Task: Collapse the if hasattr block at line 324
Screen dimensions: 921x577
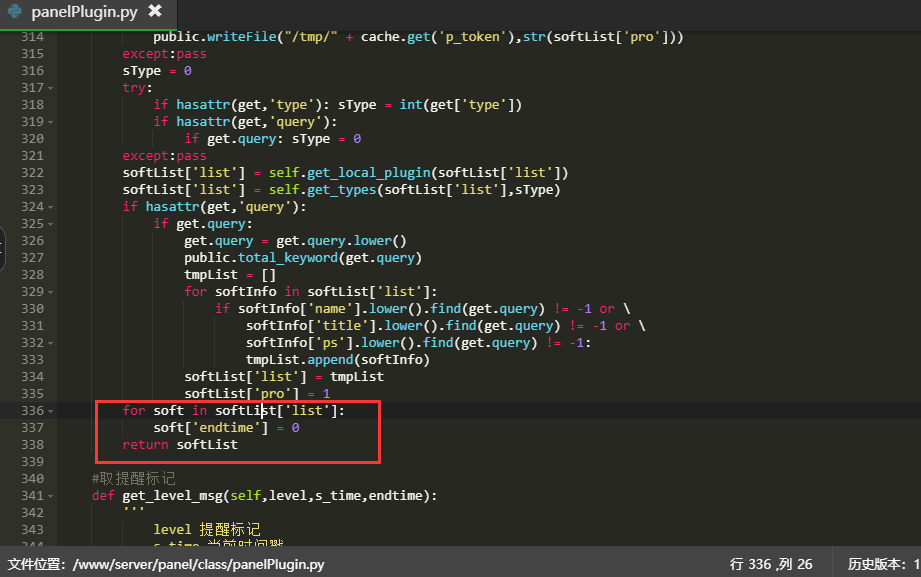Action: click(x=50, y=207)
